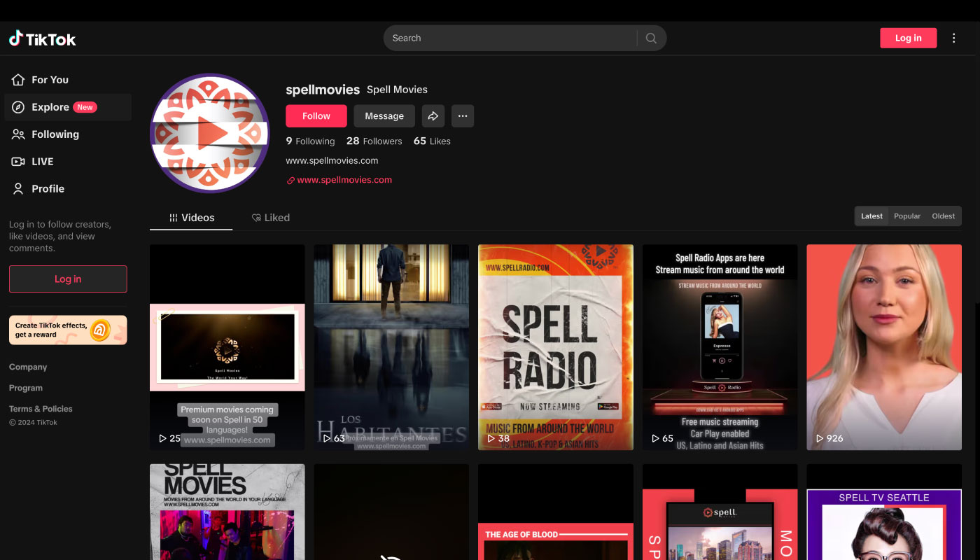980x560 pixels.
Task: Click the © 2024 TikTok text
Action: 33,423
